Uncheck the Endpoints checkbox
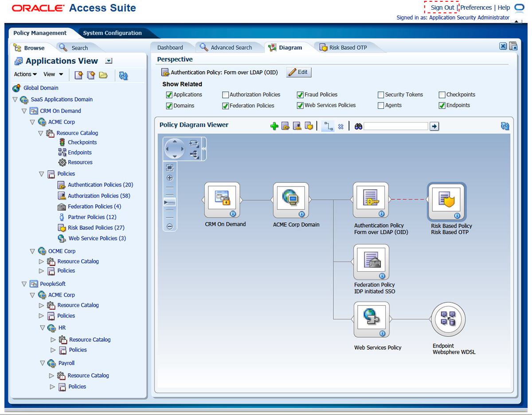The width and height of the screenshot is (532, 415). click(x=442, y=106)
